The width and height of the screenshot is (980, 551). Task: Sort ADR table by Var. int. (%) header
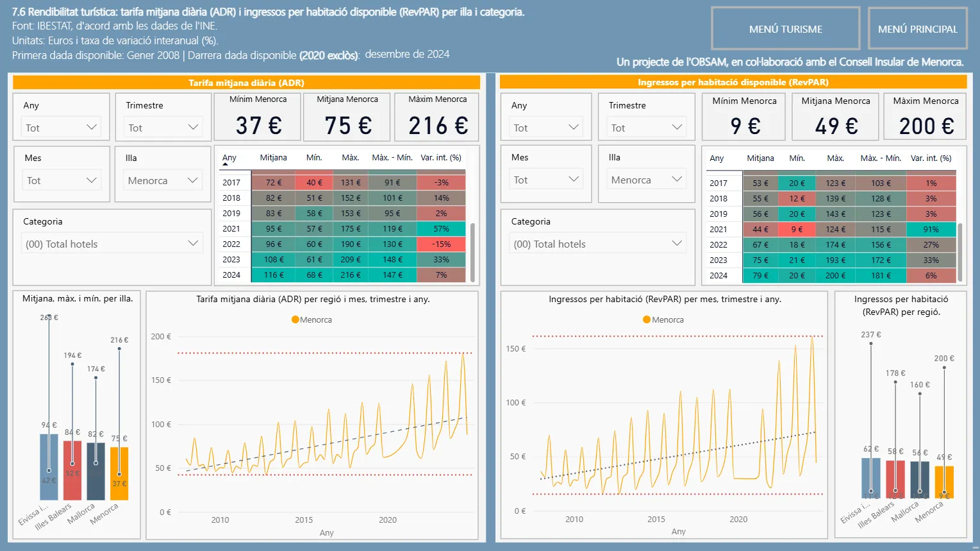tap(441, 158)
